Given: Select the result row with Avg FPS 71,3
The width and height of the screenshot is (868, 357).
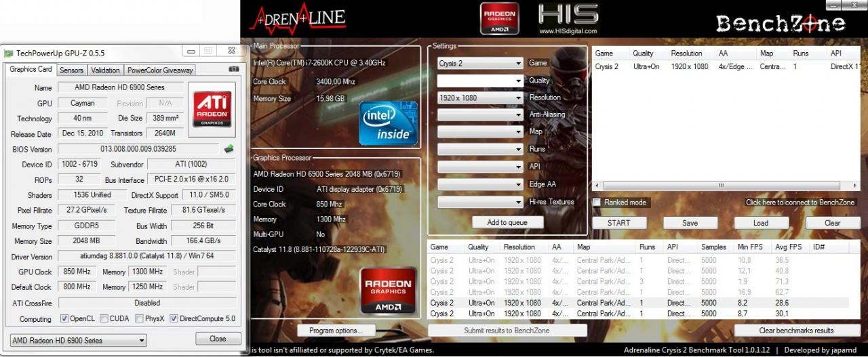Looking at the screenshot, I should coord(639,281).
